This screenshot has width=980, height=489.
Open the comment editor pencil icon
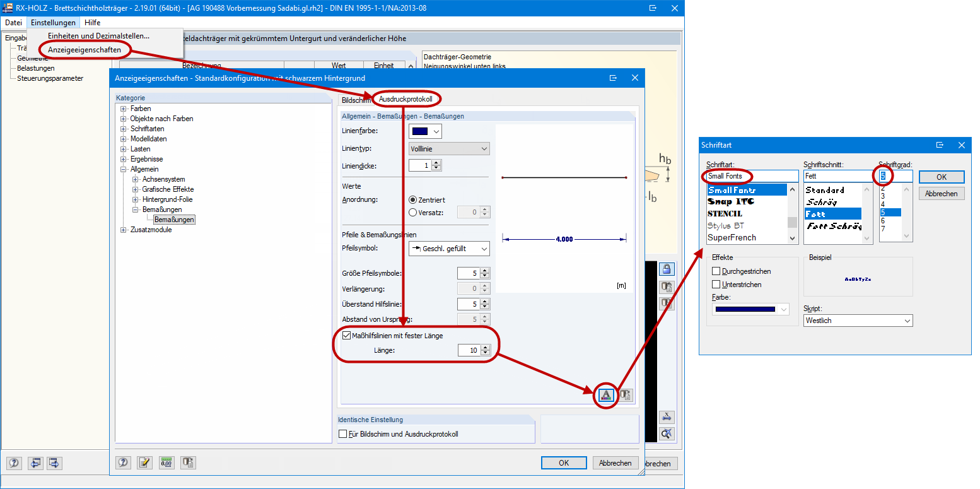(144, 462)
